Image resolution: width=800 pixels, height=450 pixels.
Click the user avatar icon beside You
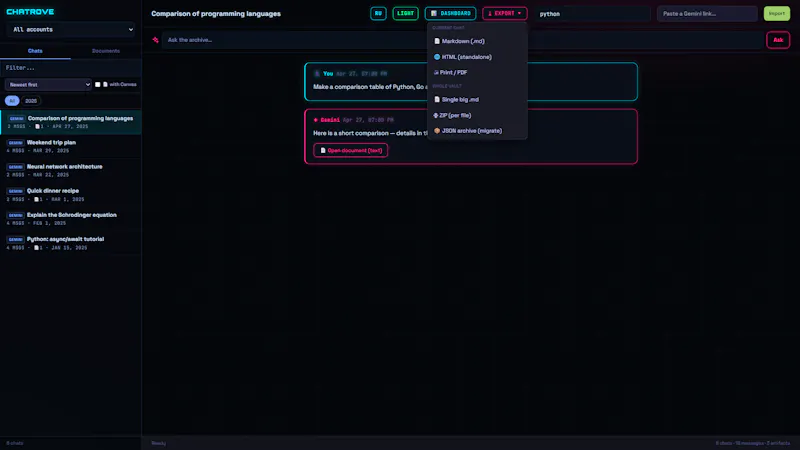pos(317,73)
